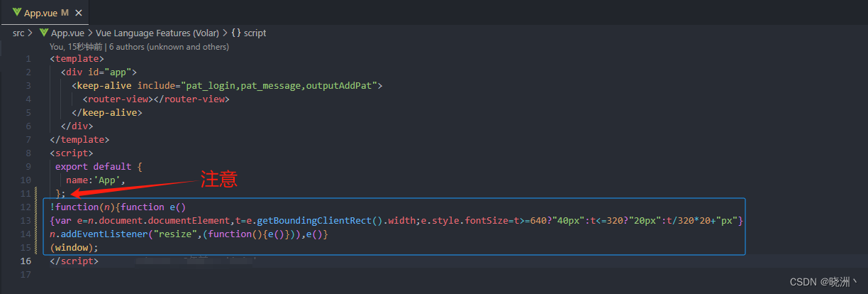
Task: Click the export default line
Action: coord(99,166)
